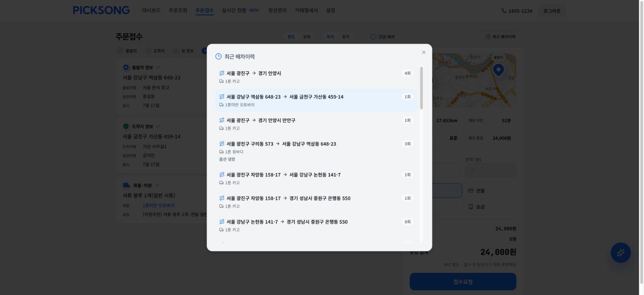Select history row 논현동 141-7 → 성남시 은행동 550

pos(316,225)
